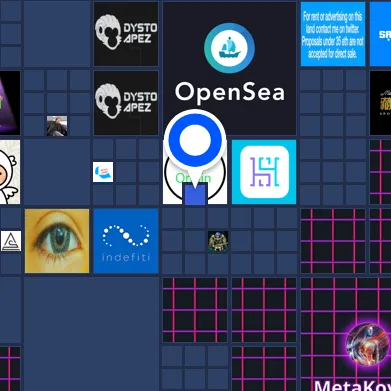Click the white cartoon character parcel
391x391 pixels.
click(10, 172)
